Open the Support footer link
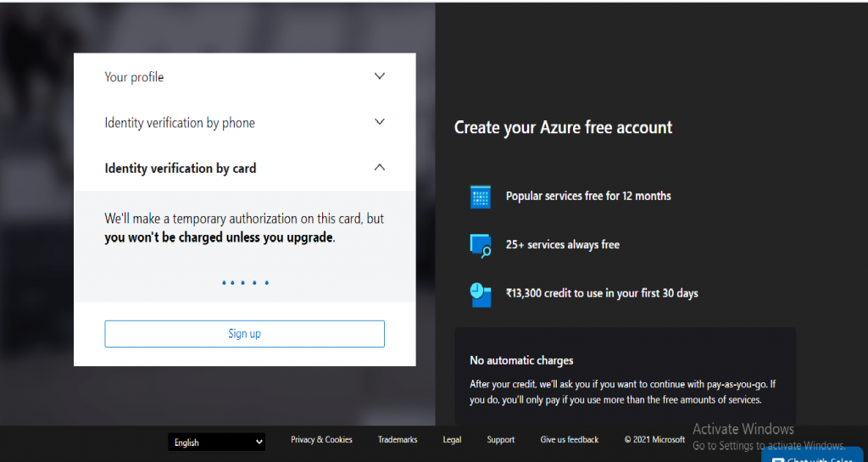This screenshot has width=868, height=462. pos(501,439)
